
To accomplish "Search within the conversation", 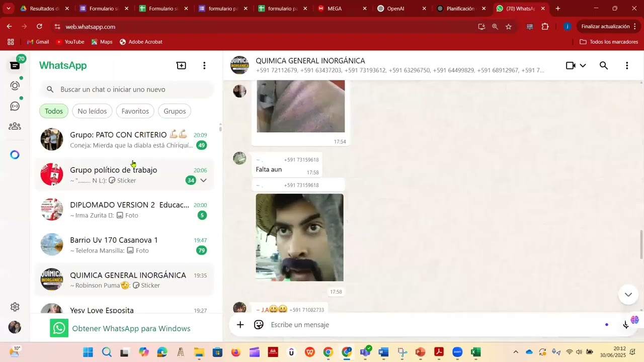I will click(604, 65).
